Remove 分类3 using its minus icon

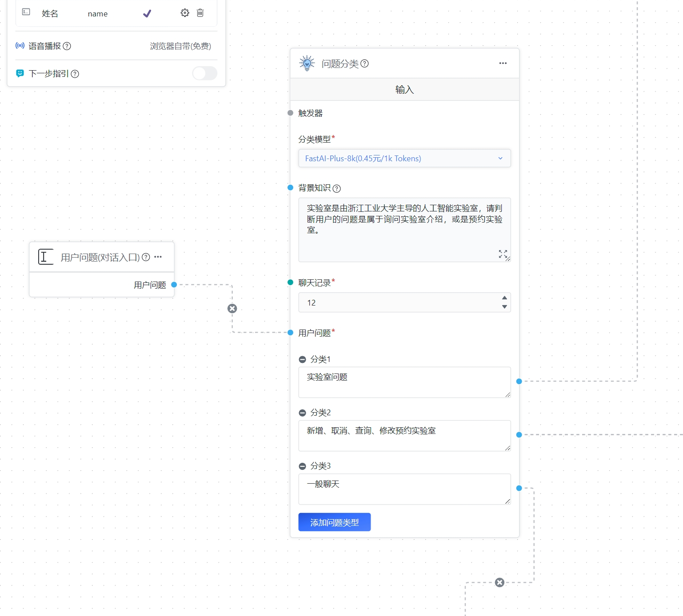coord(303,466)
